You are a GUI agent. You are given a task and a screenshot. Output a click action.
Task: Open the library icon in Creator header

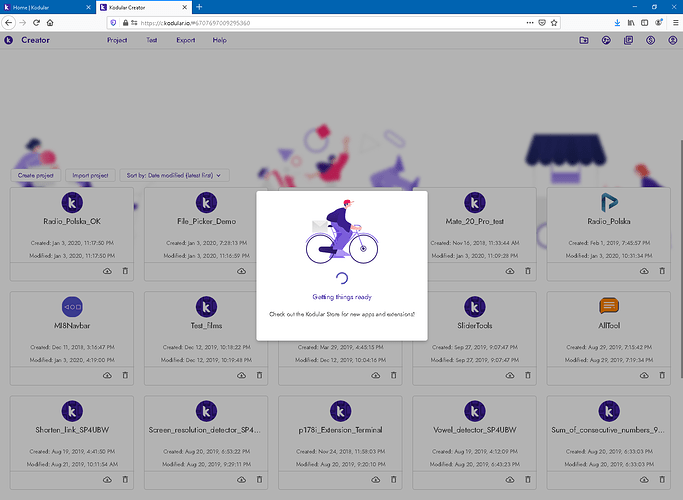tap(628, 40)
